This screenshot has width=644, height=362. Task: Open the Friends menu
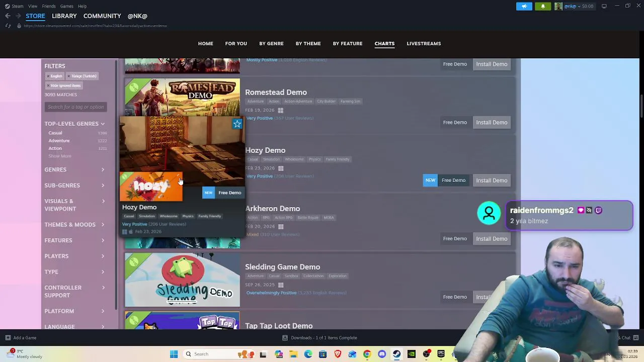pyautogui.click(x=49, y=6)
